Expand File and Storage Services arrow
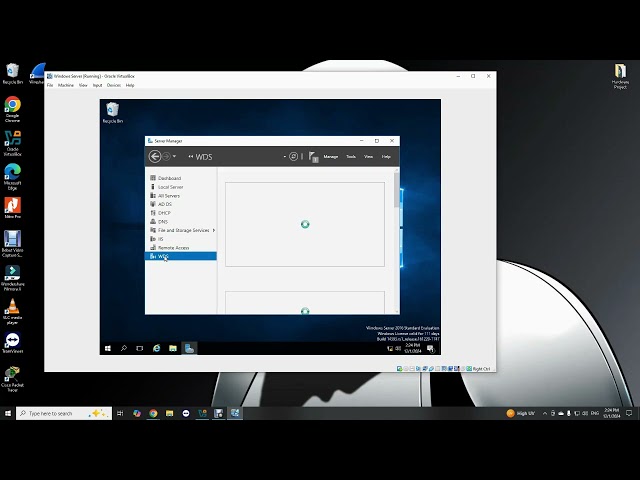 213,230
